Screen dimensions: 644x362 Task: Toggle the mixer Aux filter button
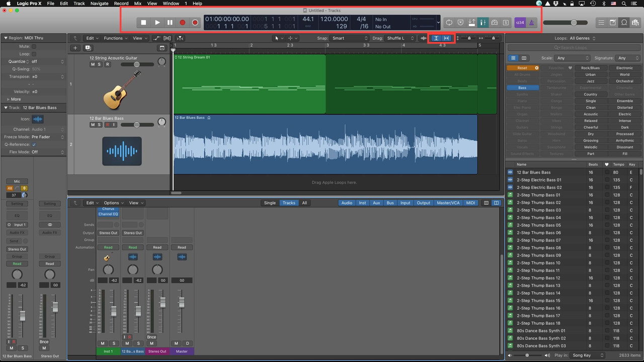[376, 203]
